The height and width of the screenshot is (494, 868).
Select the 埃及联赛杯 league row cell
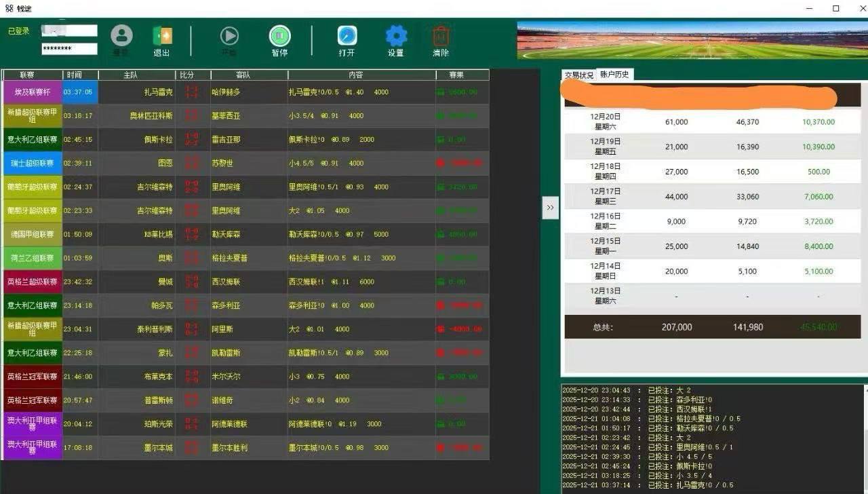33,92
